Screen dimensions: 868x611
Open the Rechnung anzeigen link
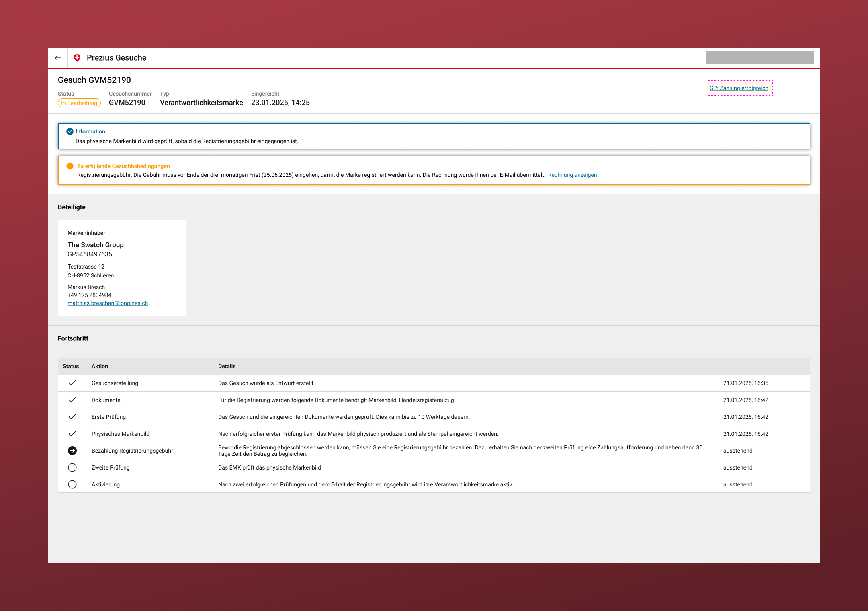point(572,175)
